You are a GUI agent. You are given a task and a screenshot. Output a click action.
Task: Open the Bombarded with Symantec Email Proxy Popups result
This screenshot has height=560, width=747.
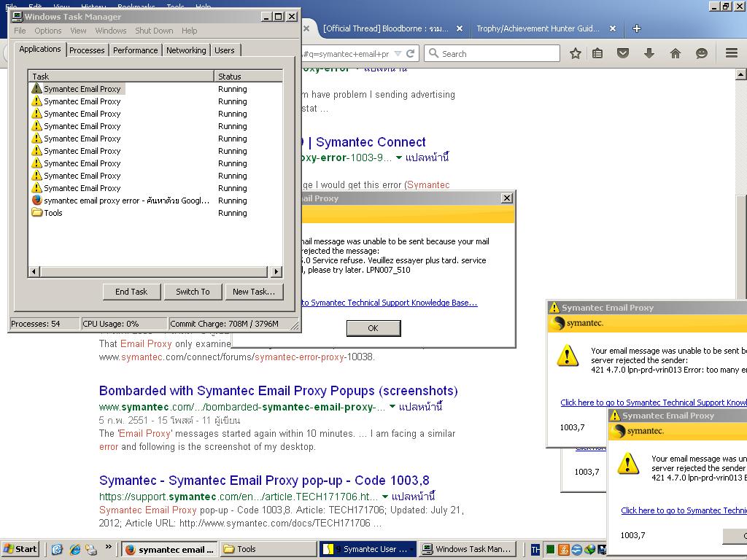[278, 391]
